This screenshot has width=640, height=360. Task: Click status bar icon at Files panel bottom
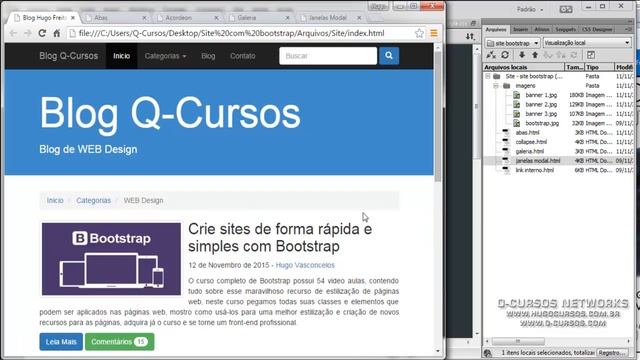click(x=488, y=353)
